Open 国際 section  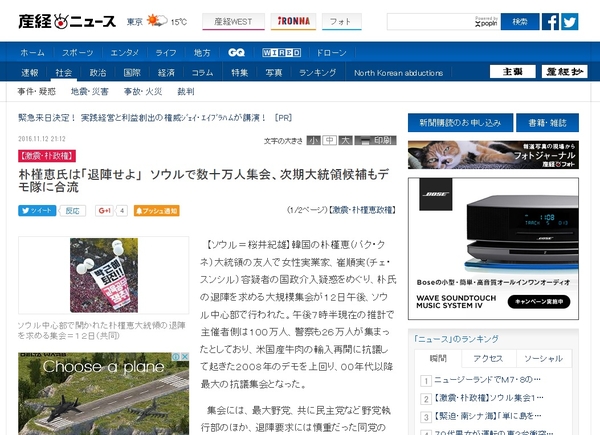(132, 72)
